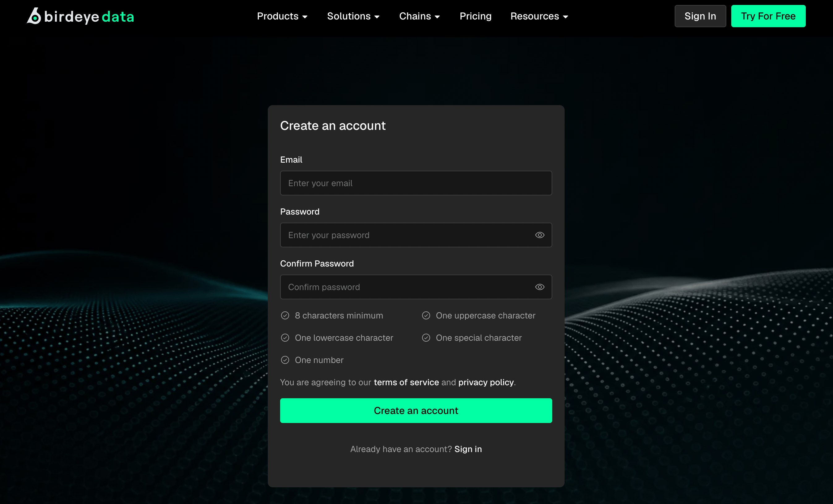Open the Pricing page
The image size is (833, 504).
pyautogui.click(x=475, y=16)
